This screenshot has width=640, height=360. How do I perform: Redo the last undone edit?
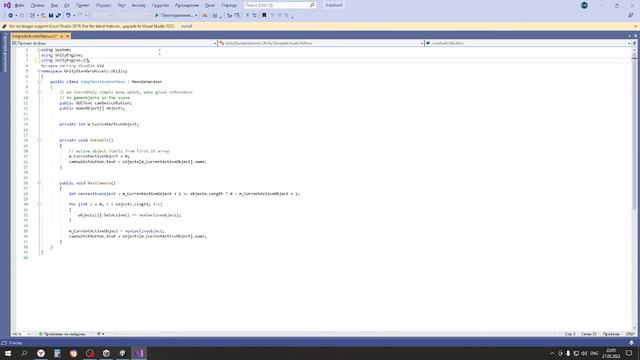click(x=80, y=15)
